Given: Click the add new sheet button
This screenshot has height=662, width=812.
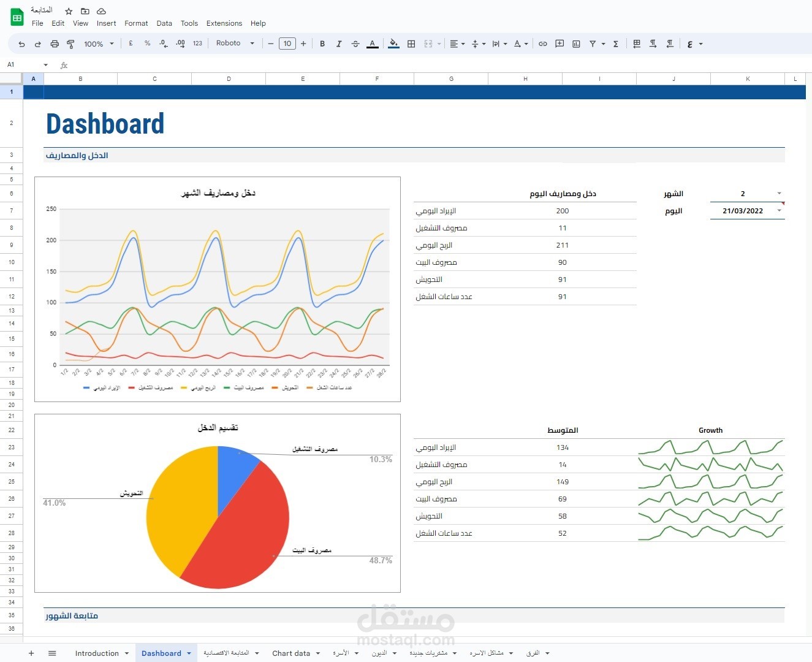Looking at the screenshot, I should (31, 653).
